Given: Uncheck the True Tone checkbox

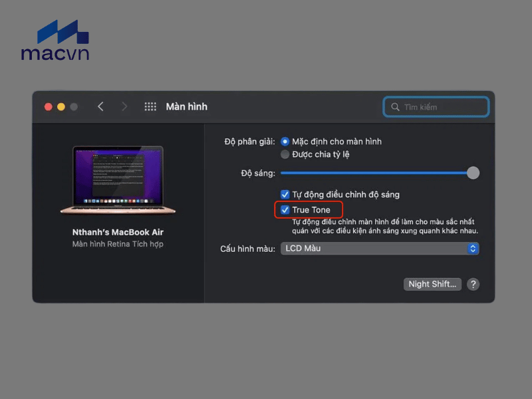Looking at the screenshot, I should 285,210.
